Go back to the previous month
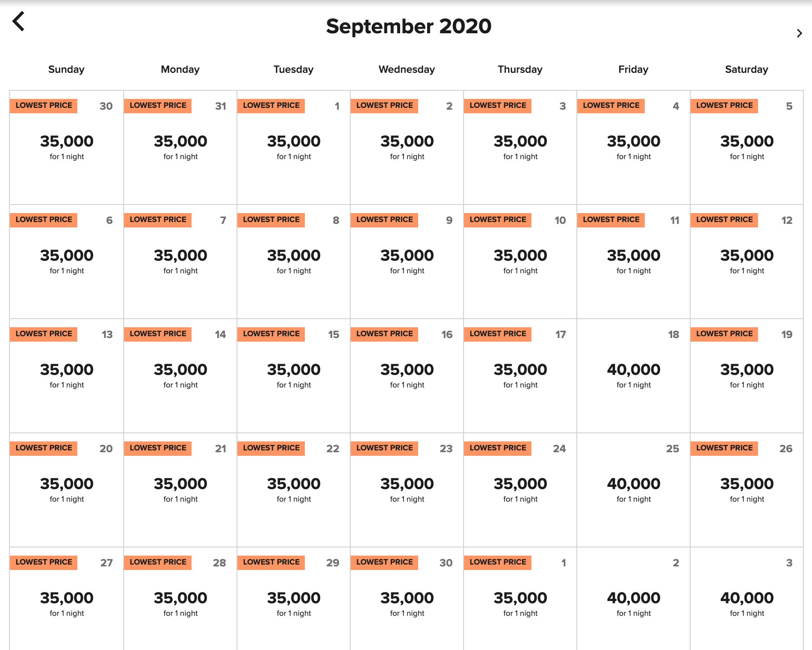This screenshot has width=812, height=650. [x=18, y=22]
